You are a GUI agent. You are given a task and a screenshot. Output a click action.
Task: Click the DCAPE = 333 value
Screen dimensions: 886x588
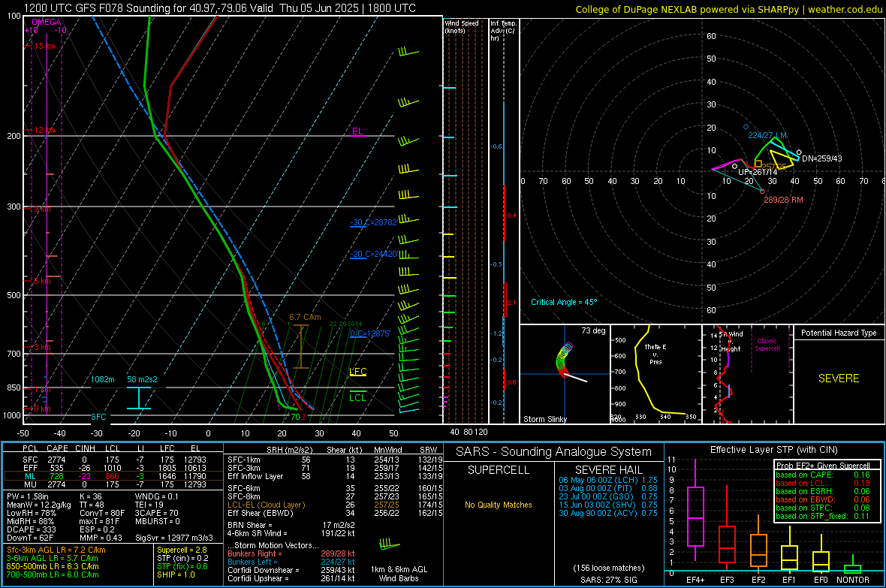[x=31, y=529]
